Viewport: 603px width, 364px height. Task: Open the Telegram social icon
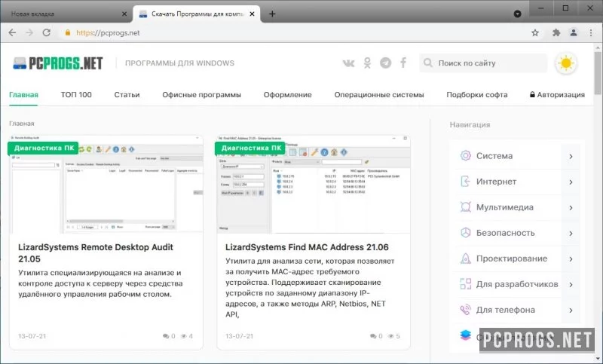tap(385, 63)
